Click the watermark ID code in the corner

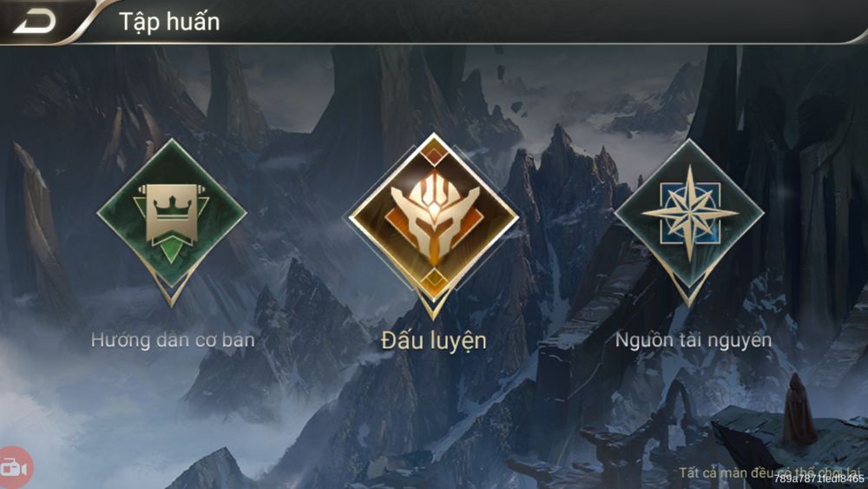pyautogui.click(x=819, y=479)
